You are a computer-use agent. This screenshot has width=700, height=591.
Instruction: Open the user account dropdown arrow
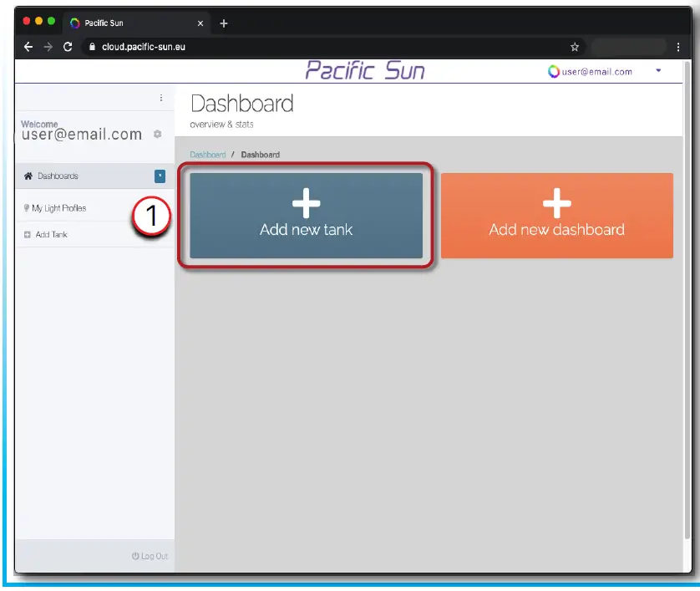pyautogui.click(x=658, y=70)
